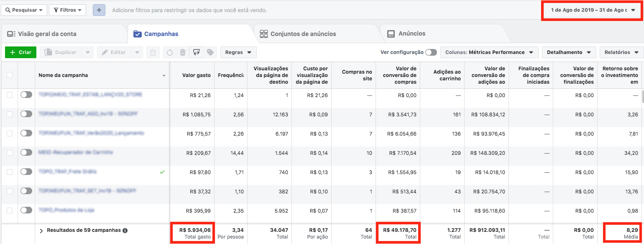Open the Relatórios dropdown

click(x=621, y=52)
